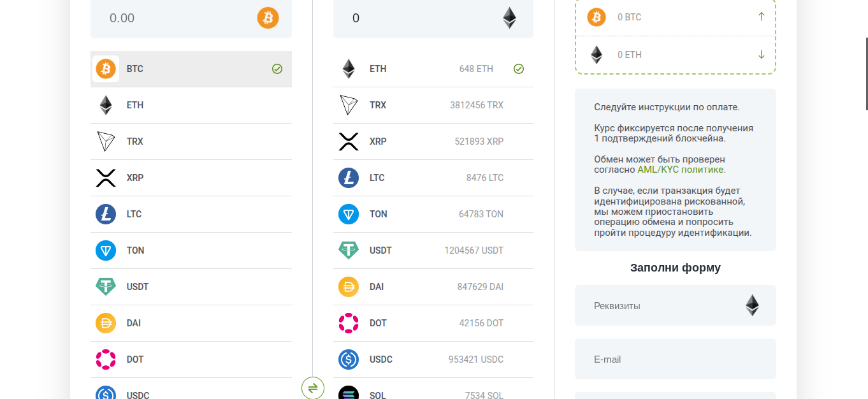Click the green down arrow beside 0 ETH
Viewport: 868px width, 399px height.
pos(761,55)
